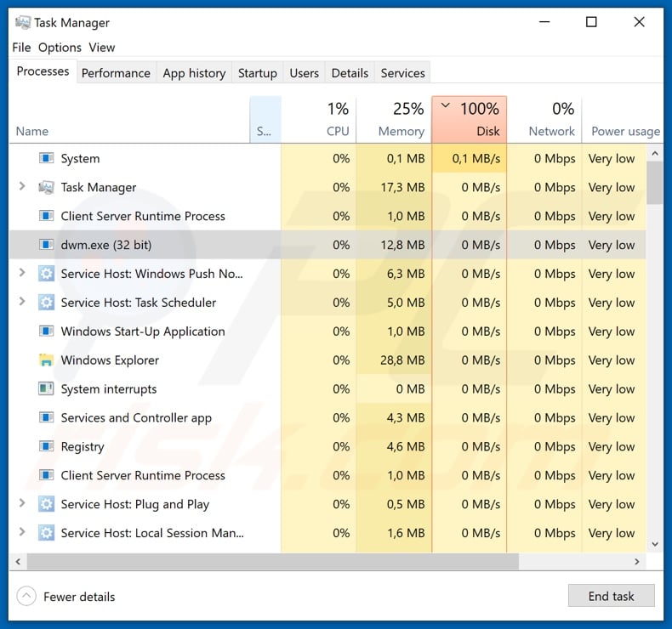Image resolution: width=672 pixels, height=629 pixels.
Task: Click the 0,1 MB/s disk value
Action: point(476,158)
